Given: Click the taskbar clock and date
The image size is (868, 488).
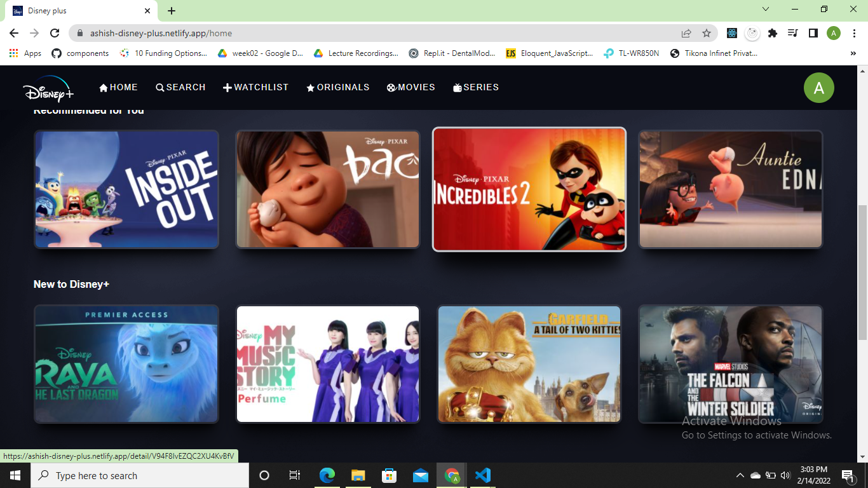Looking at the screenshot, I should click(x=813, y=475).
